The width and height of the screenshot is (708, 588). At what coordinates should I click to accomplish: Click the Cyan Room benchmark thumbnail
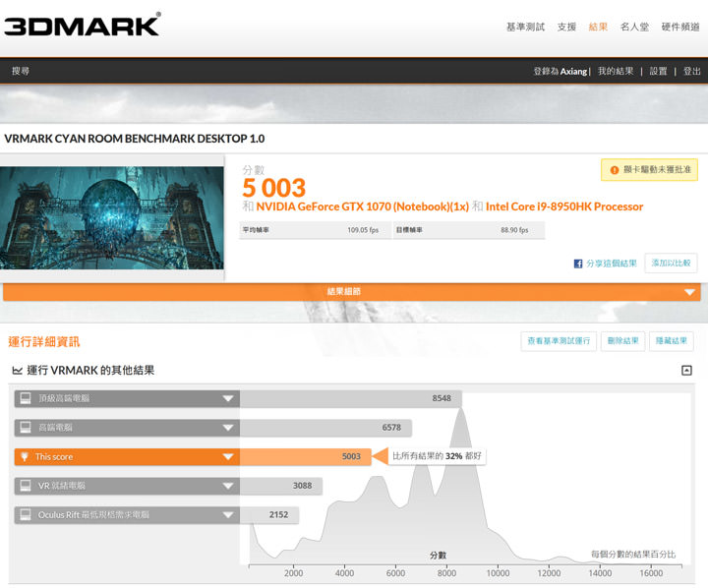(x=112, y=218)
